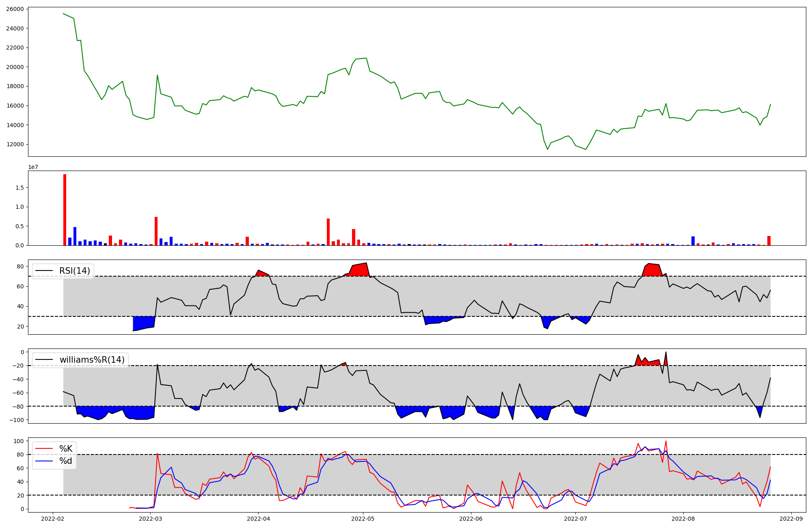Click the red volume bar in early March

156,231
